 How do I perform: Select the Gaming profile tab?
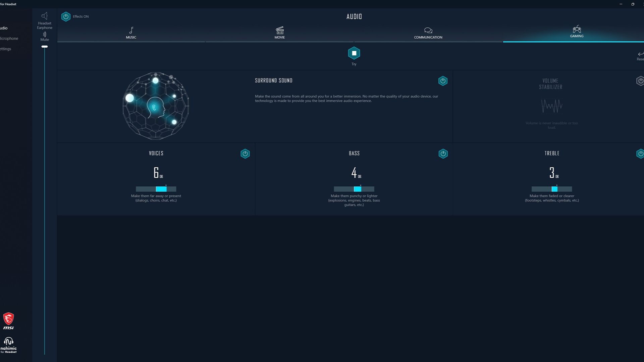(577, 32)
